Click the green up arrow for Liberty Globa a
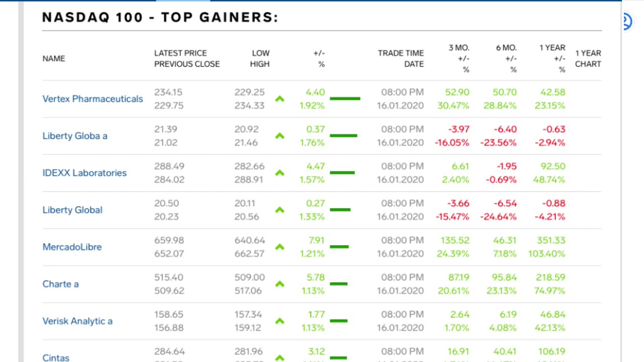Screen dimensions: 644x362 (280, 136)
